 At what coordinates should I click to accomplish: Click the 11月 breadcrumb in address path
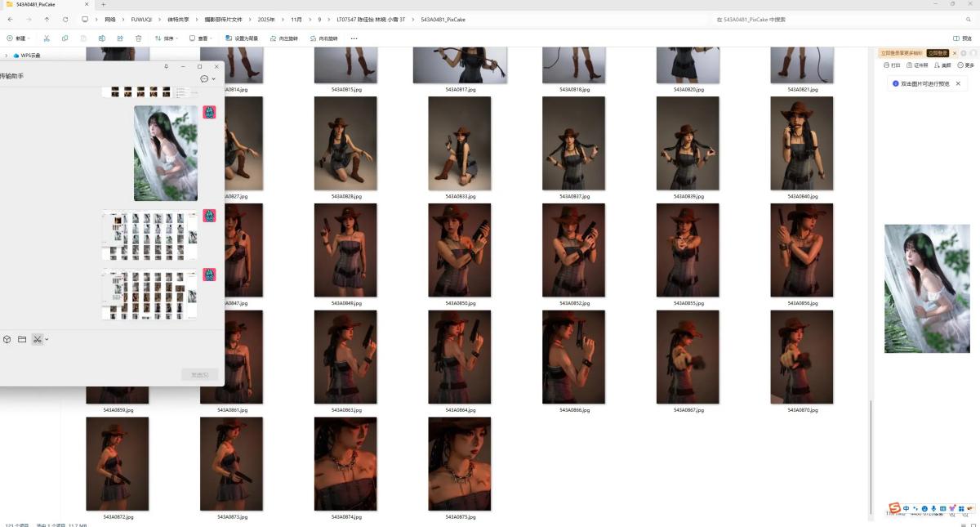click(296, 19)
